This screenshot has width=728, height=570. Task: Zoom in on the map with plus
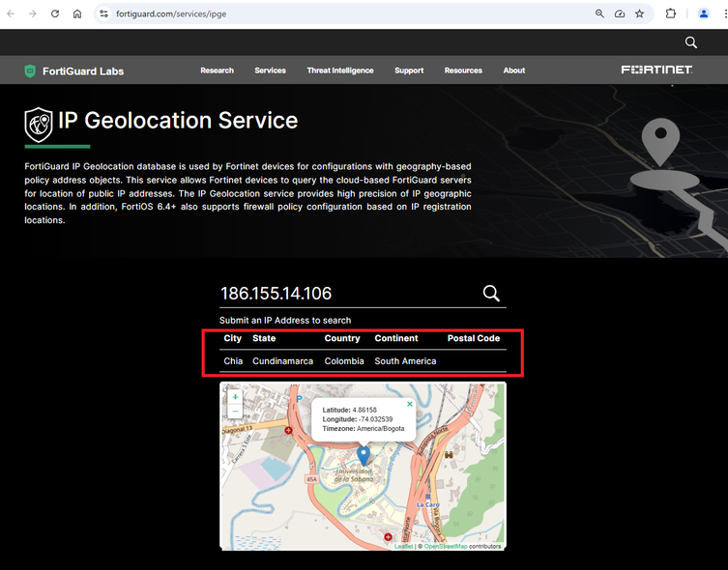point(235,397)
